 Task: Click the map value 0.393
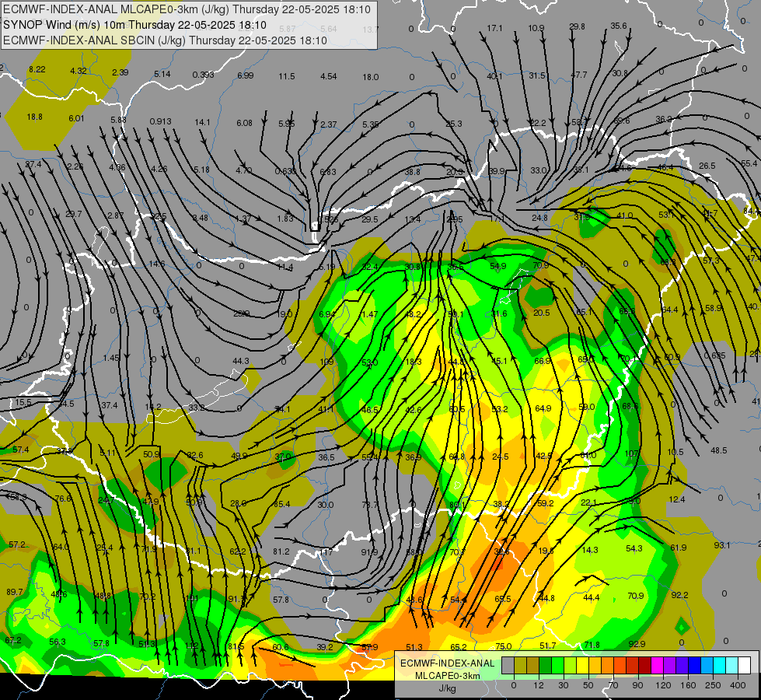203,75
